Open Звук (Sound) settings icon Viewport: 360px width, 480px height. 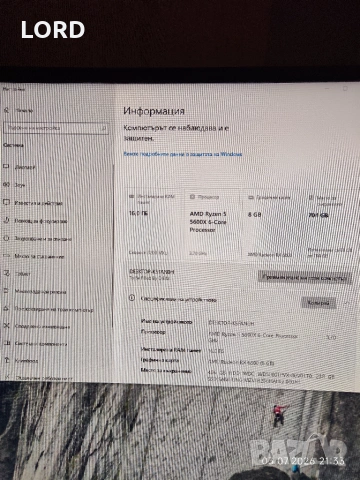(x=6, y=184)
